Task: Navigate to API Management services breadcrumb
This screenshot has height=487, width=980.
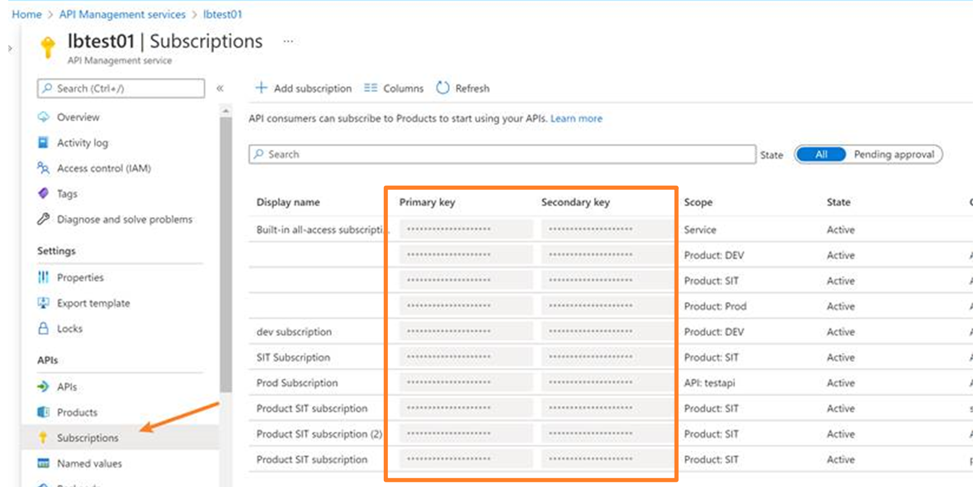Action: tap(122, 14)
